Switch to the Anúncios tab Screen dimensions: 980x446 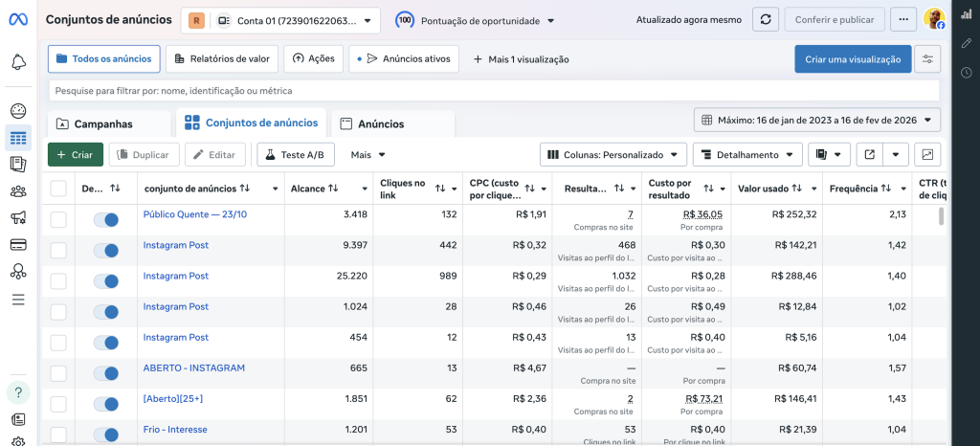coord(380,123)
